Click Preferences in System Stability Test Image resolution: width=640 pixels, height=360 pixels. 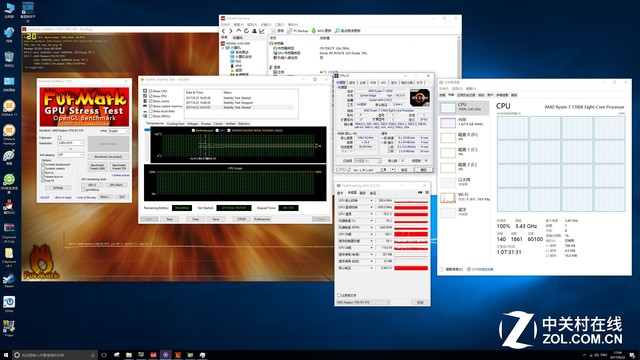[262, 219]
